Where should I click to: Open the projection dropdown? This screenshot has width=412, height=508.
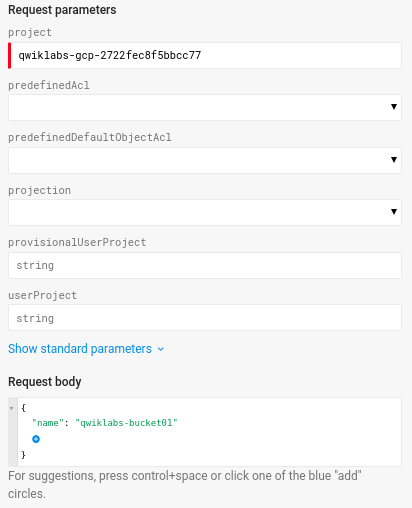tap(205, 212)
